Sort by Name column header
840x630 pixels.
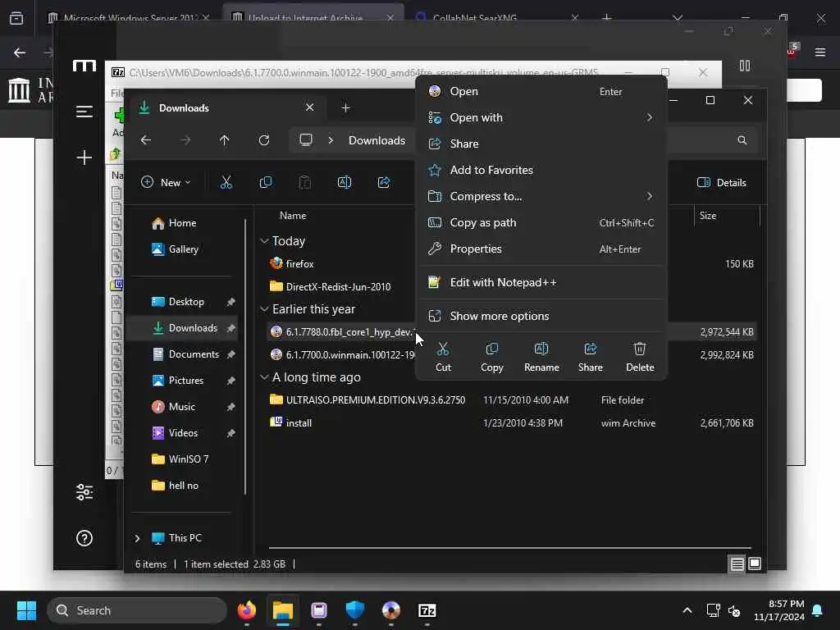coord(293,216)
